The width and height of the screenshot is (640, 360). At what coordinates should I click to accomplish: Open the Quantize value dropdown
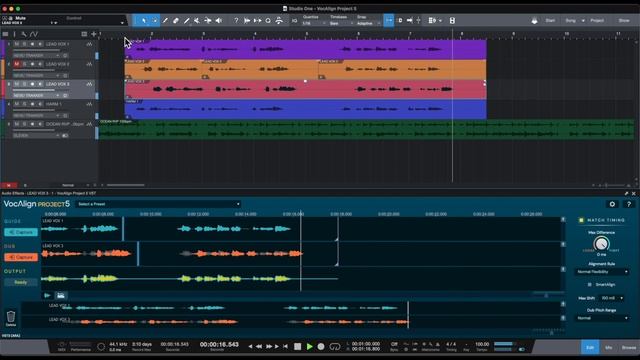coord(314,23)
